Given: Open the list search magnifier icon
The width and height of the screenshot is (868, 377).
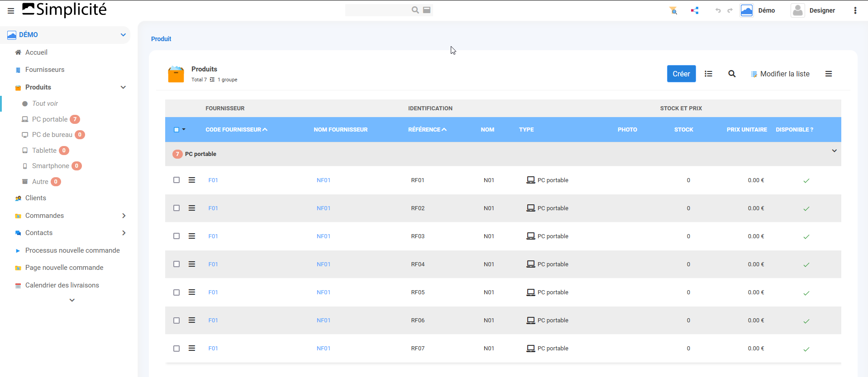Looking at the screenshot, I should pos(732,74).
